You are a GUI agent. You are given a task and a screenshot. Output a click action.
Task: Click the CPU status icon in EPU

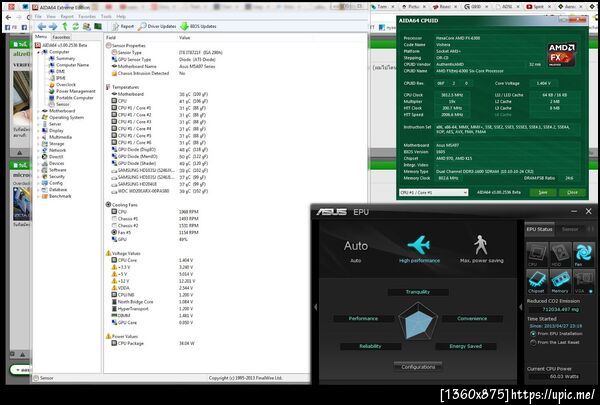pos(537,254)
